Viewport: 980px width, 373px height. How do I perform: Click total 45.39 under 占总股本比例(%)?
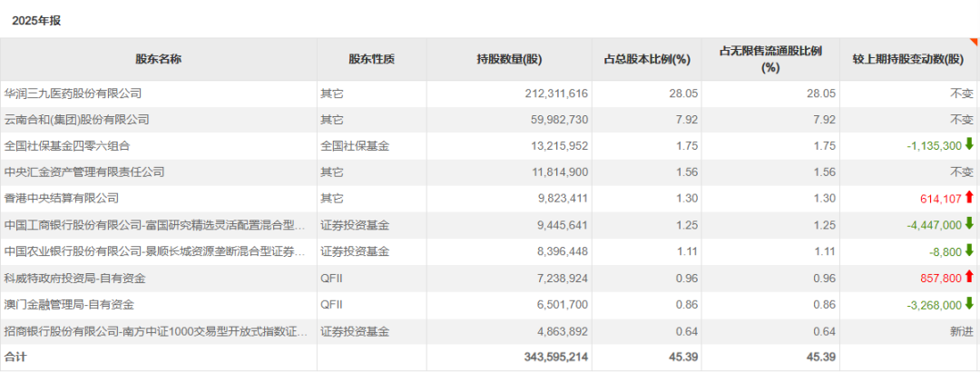[686, 357]
